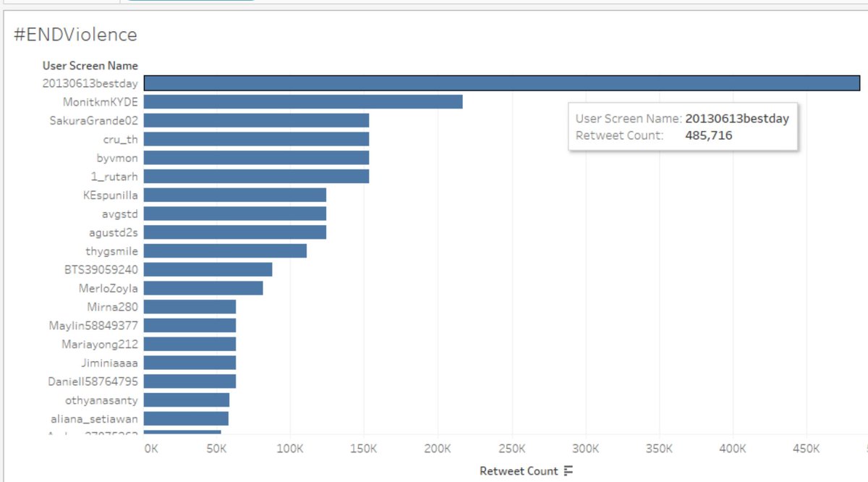Click the 350K axis tick label

pyautogui.click(x=659, y=449)
